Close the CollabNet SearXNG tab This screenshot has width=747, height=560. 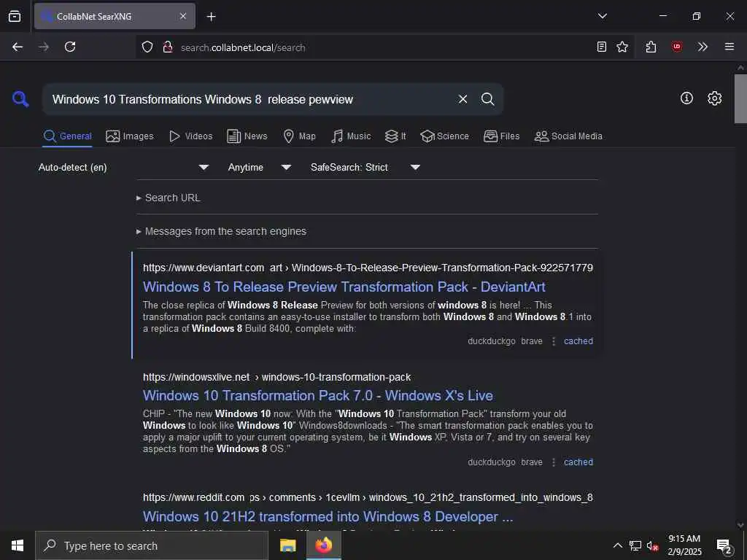(x=183, y=16)
